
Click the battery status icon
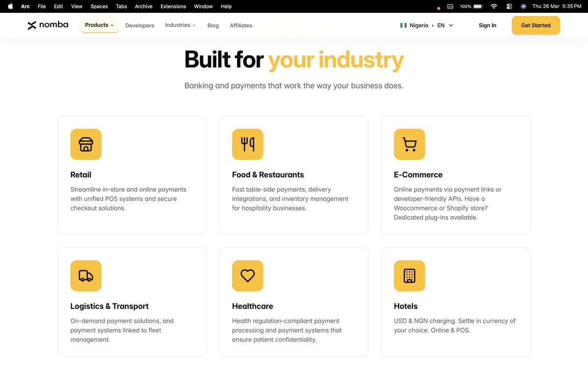click(478, 6)
